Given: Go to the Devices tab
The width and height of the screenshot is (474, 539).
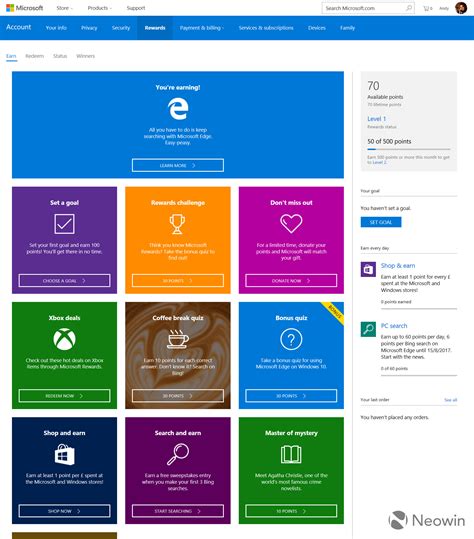Looking at the screenshot, I should (317, 28).
